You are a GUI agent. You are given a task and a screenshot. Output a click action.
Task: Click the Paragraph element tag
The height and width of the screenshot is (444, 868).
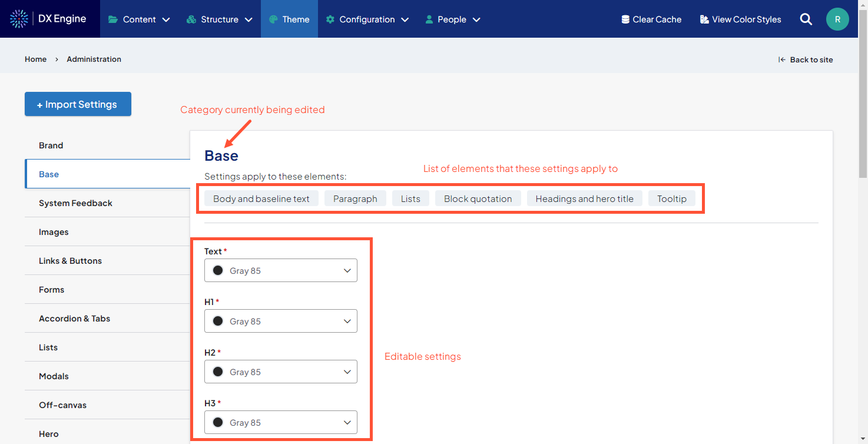point(355,198)
